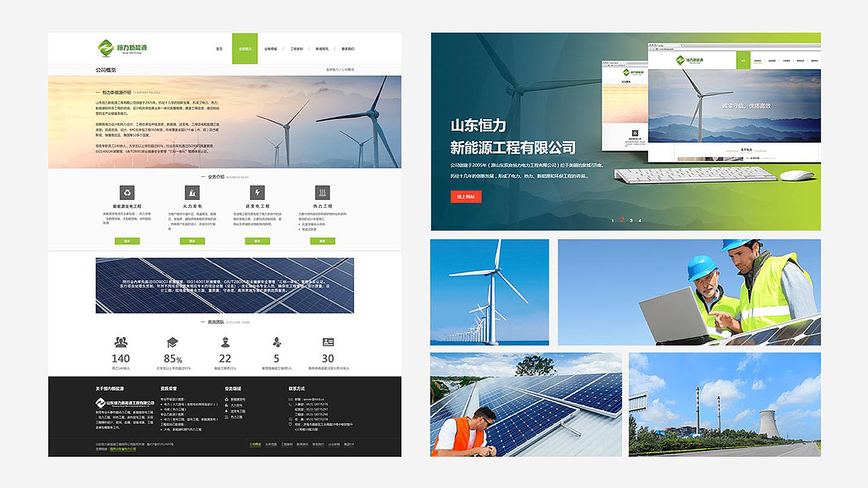868x488 pixels.
Task: Click green more button under 火力发电
Action: [192, 241]
